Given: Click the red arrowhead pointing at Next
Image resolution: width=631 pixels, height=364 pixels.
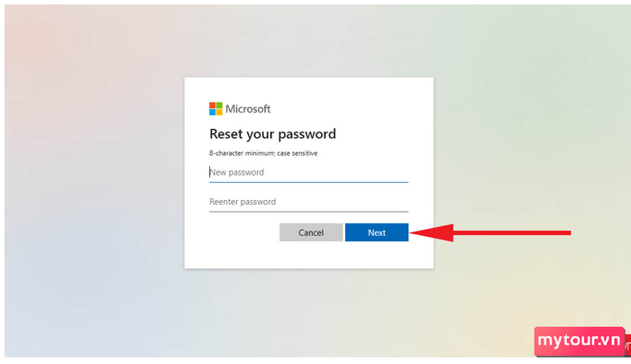Looking at the screenshot, I should point(432,232).
